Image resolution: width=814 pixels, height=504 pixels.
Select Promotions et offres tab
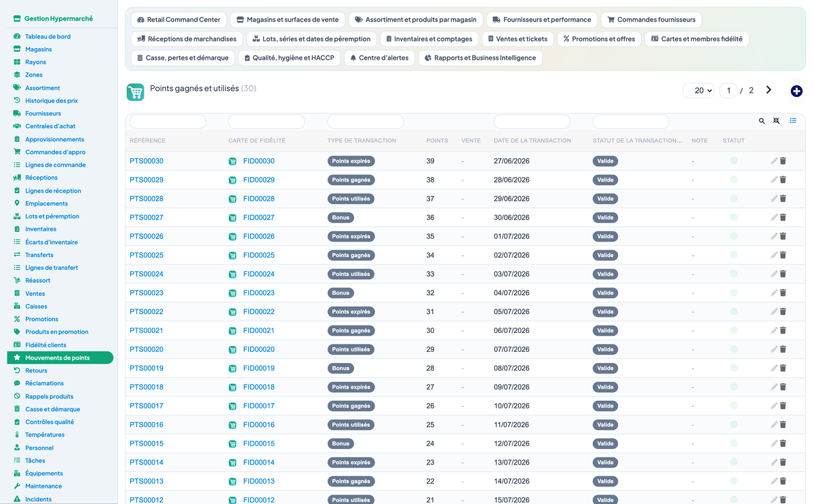click(x=599, y=39)
